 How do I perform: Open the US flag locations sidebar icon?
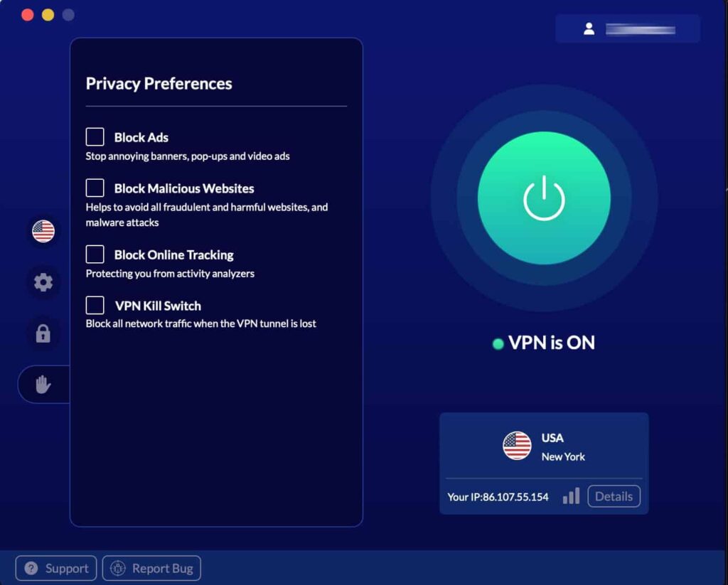[x=43, y=231]
